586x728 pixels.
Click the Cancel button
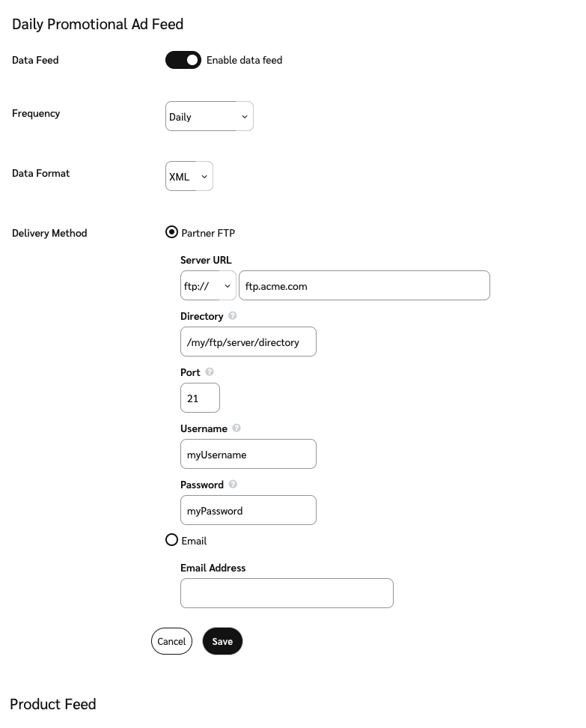(171, 641)
